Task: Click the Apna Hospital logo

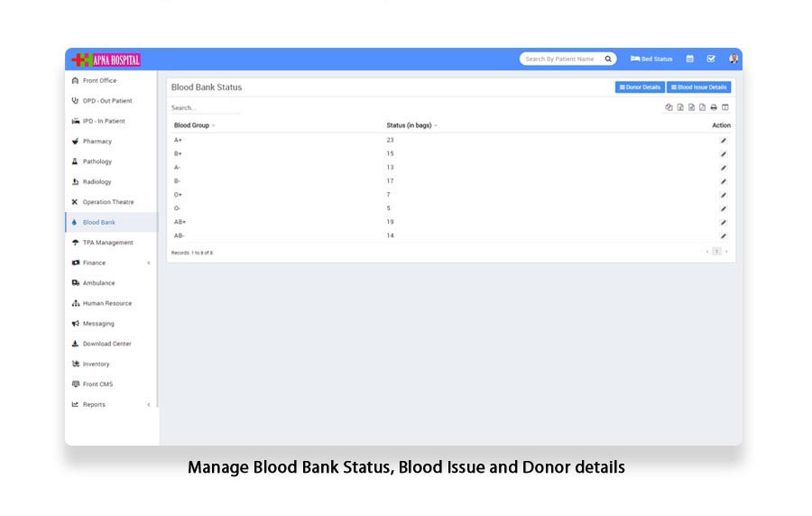Action: coord(106,60)
